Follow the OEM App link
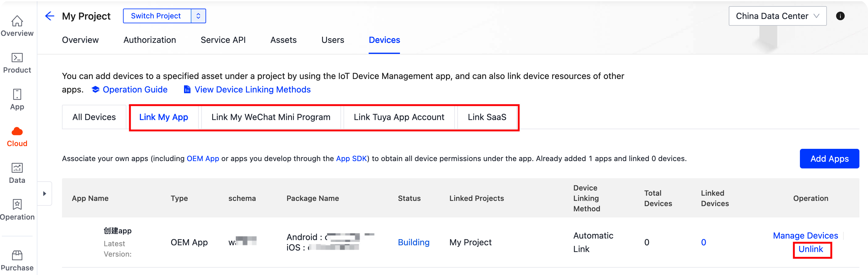 [x=203, y=159]
